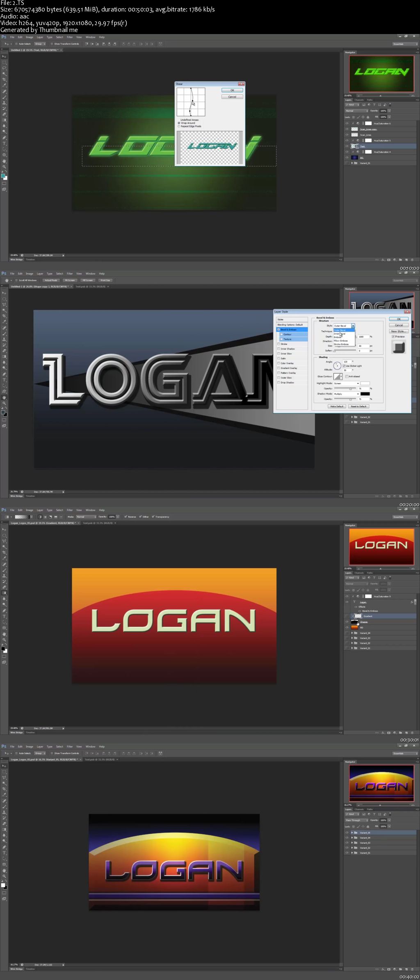Select the Zoom tool in the Shear dialog frame

(5, 167)
